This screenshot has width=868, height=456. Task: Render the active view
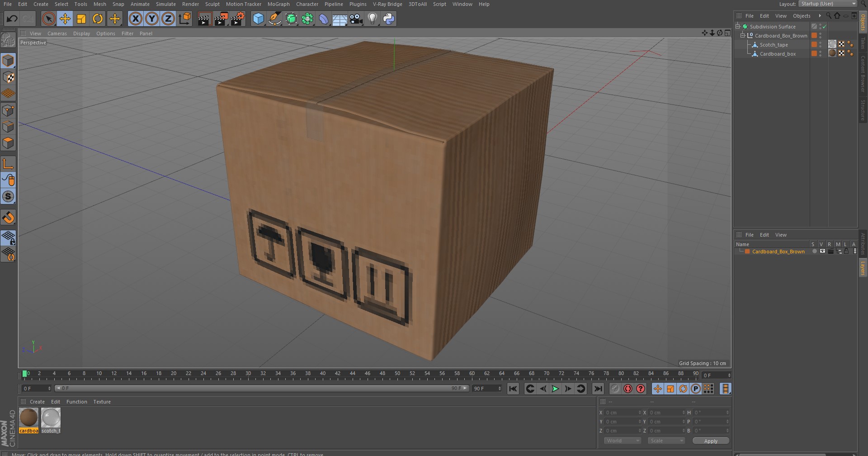204,19
